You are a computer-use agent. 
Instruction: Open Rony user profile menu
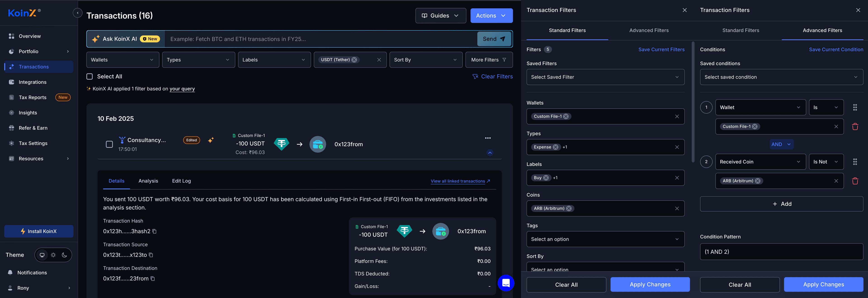[39, 288]
